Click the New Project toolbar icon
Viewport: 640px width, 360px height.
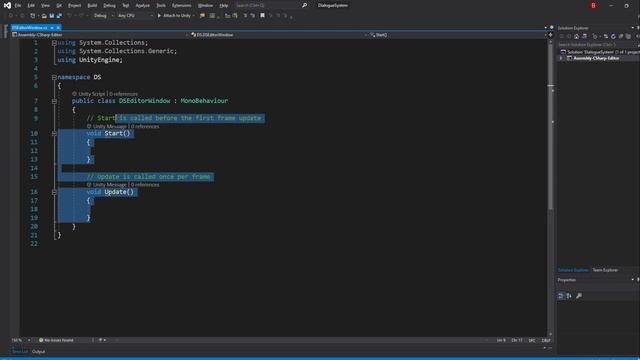pos(33,16)
